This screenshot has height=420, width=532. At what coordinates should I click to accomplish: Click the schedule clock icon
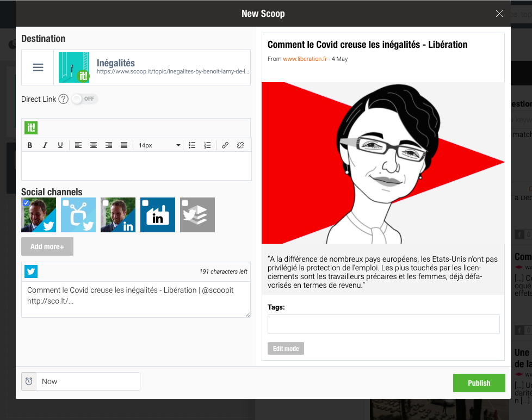tap(29, 381)
